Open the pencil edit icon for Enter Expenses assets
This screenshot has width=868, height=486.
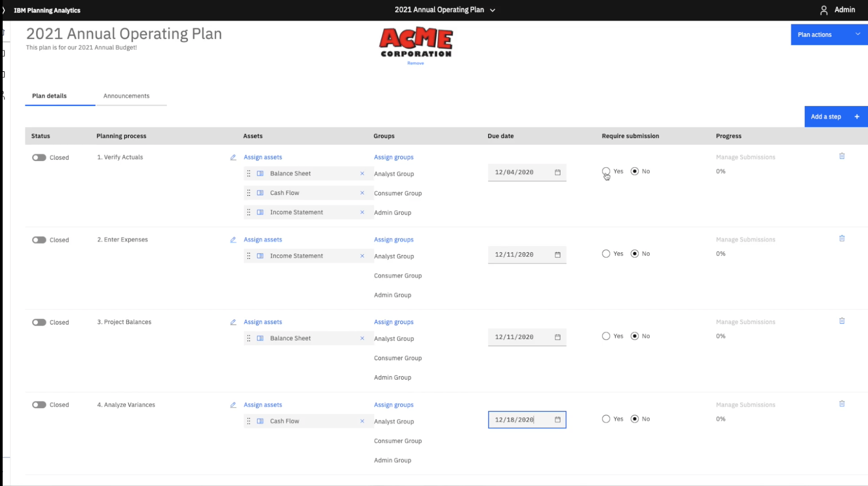(233, 239)
